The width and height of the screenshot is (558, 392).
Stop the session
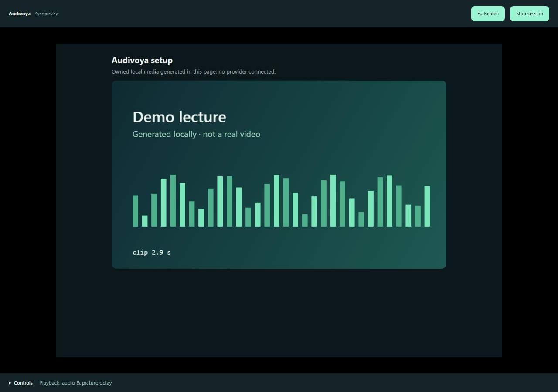pyautogui.click(x=530, y=14)
